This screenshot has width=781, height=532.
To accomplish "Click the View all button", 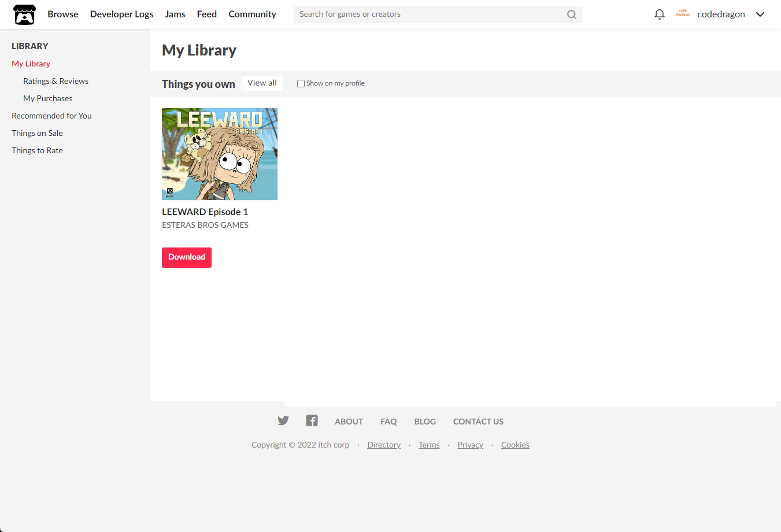I will [x=262, y=83].
